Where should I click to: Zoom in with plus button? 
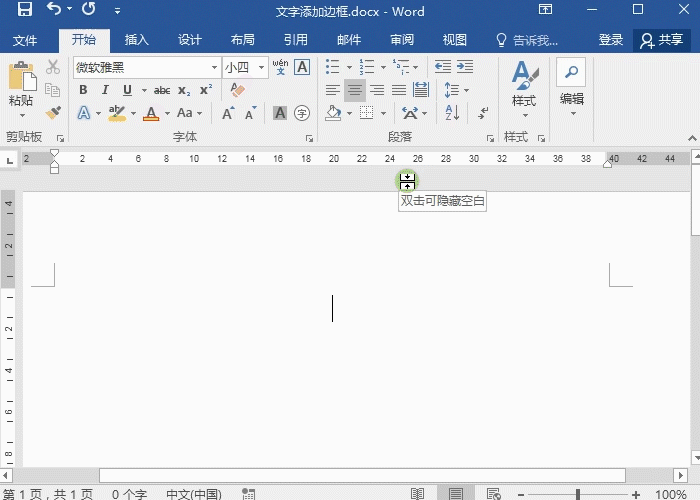636,494
